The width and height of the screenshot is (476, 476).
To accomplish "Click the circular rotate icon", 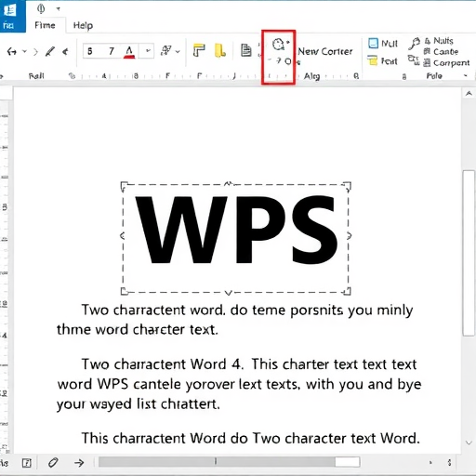I will [278, 45].
